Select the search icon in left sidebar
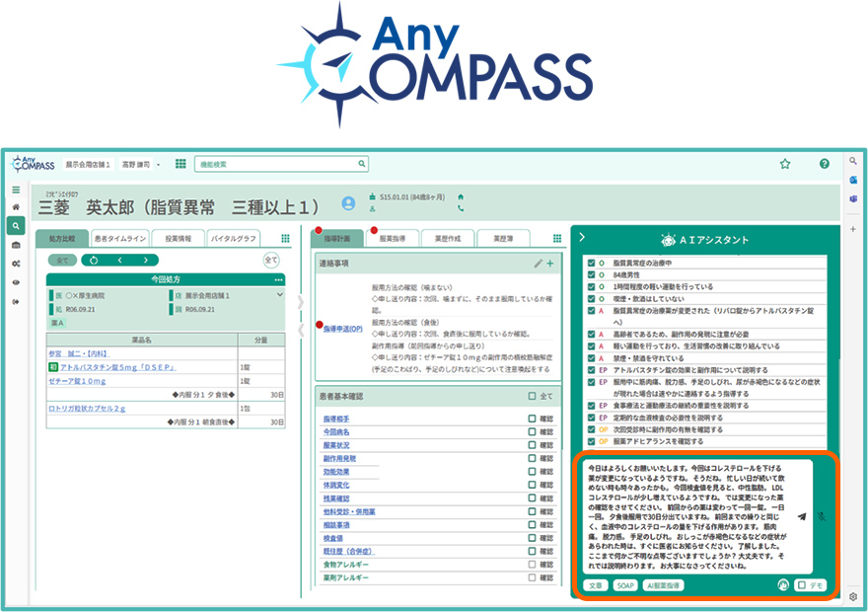Image resolution: width=868 pixels, height=612 pixels. point(16,226)
